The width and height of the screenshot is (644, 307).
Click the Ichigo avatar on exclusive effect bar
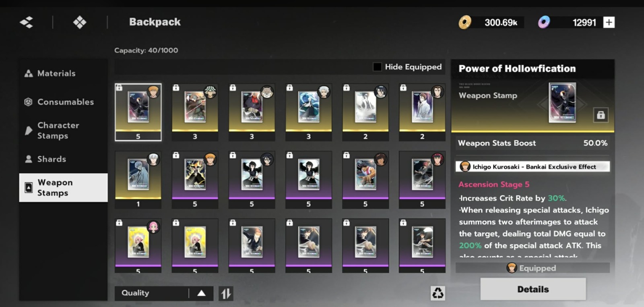pos(465,166)
